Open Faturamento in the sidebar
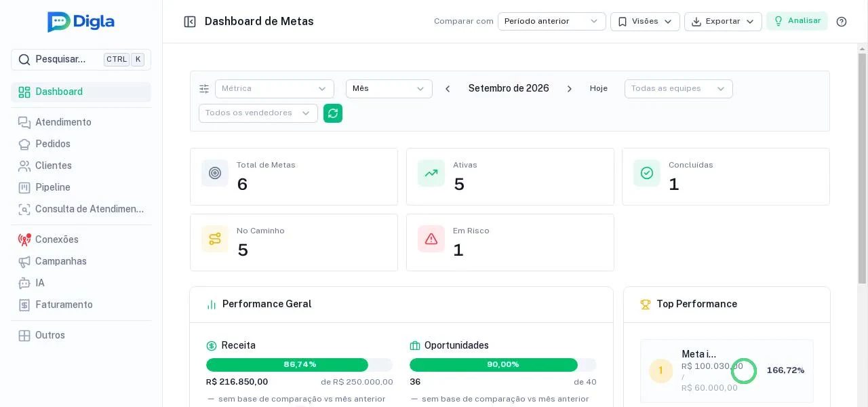 pyautogui.click(x=81, y=305)
